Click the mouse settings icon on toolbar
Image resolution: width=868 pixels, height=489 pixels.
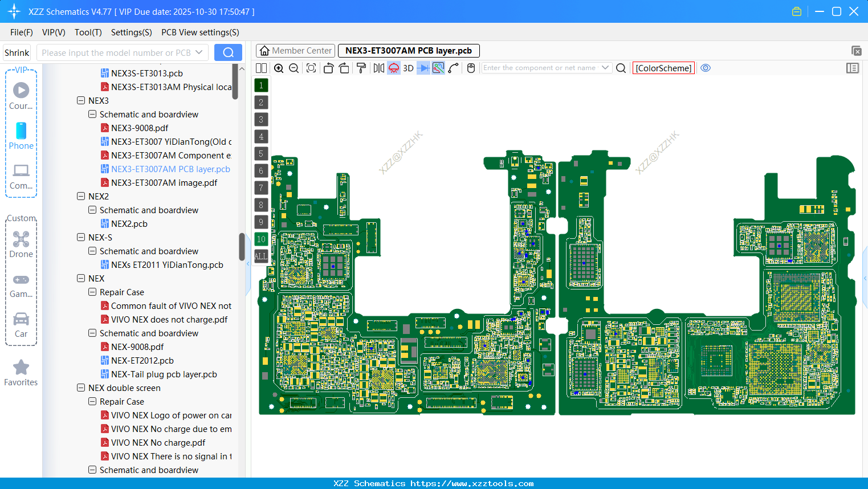[x=471, y=68]
